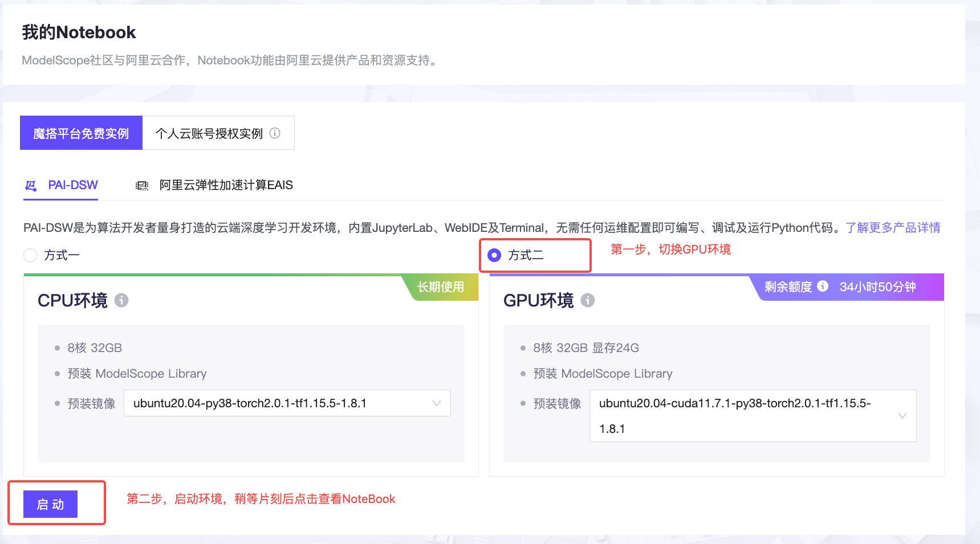Image resolution: width=980 pixels, height=544 pixels.
Task: Select the 方式二 radio button
Action: pyautogui.click(x=494, y=255)
